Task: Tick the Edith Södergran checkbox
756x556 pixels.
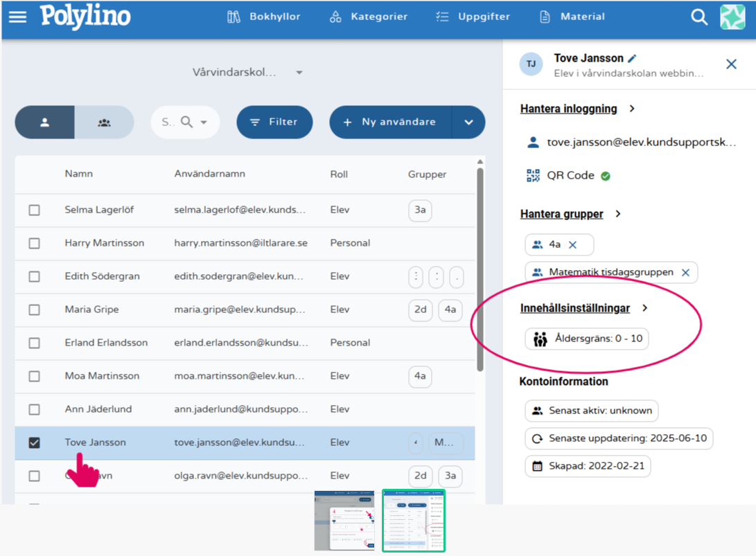Action: point(34,276)
